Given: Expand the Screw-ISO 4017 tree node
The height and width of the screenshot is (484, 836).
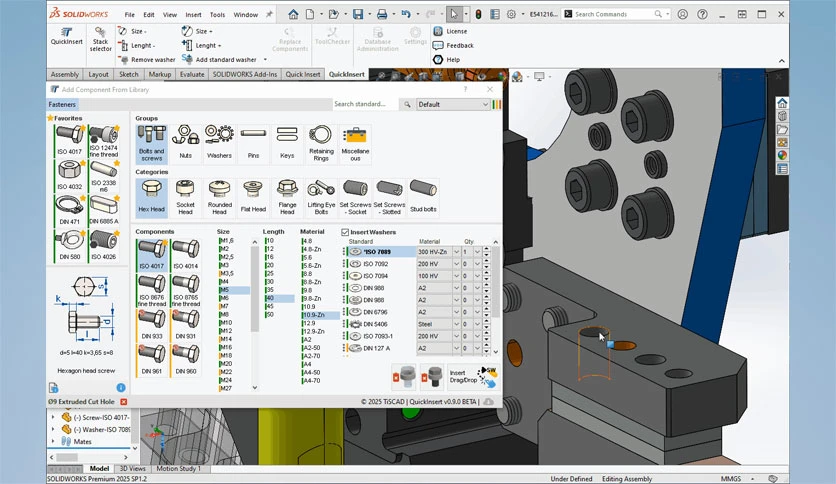Looking at the screenshot, I should [53, 417].
